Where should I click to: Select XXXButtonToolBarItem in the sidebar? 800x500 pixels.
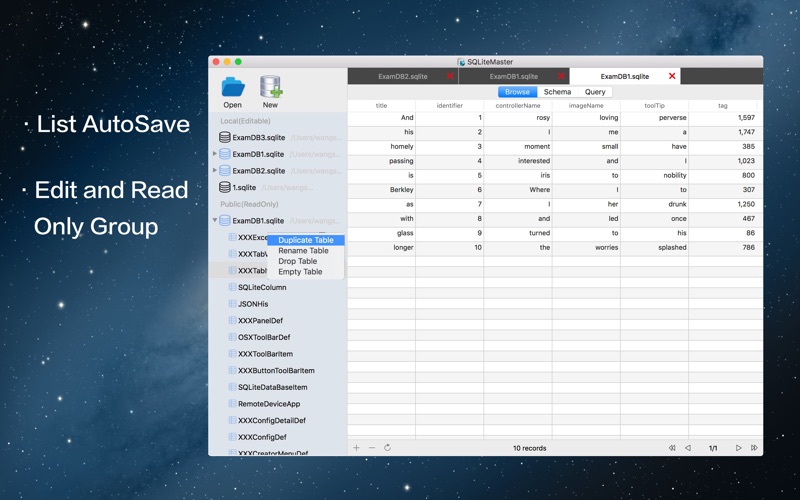pos(276,370)
